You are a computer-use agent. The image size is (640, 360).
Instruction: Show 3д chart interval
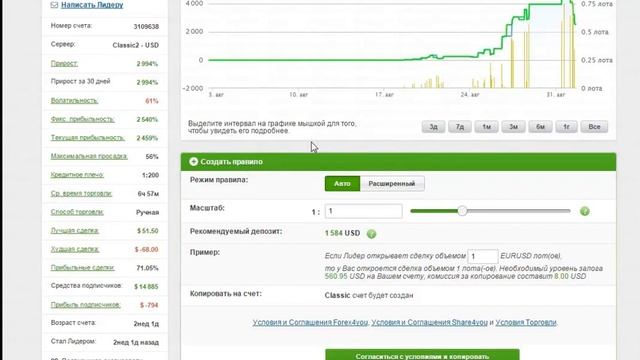[433, 127]
